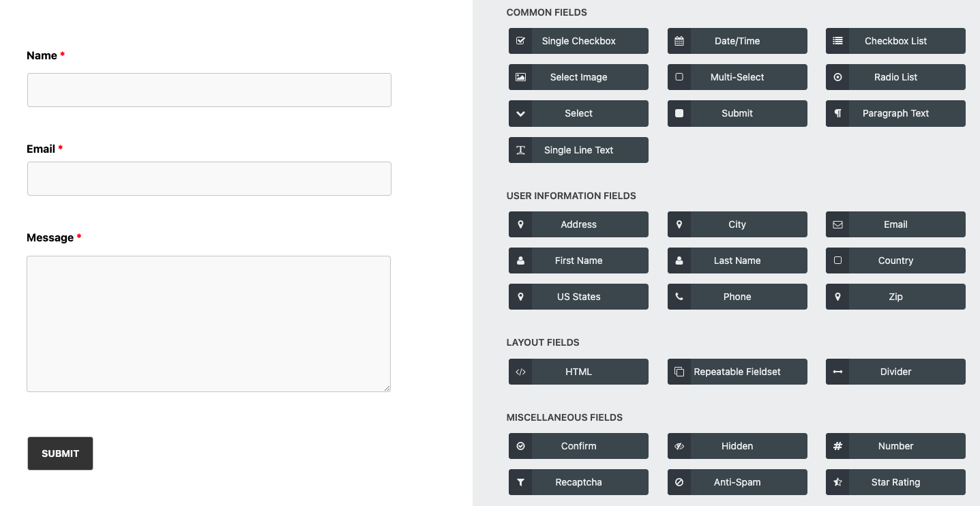Focus the Message text area
The height and width of the screenshot is (506, 980).
(x=209, y=324)
